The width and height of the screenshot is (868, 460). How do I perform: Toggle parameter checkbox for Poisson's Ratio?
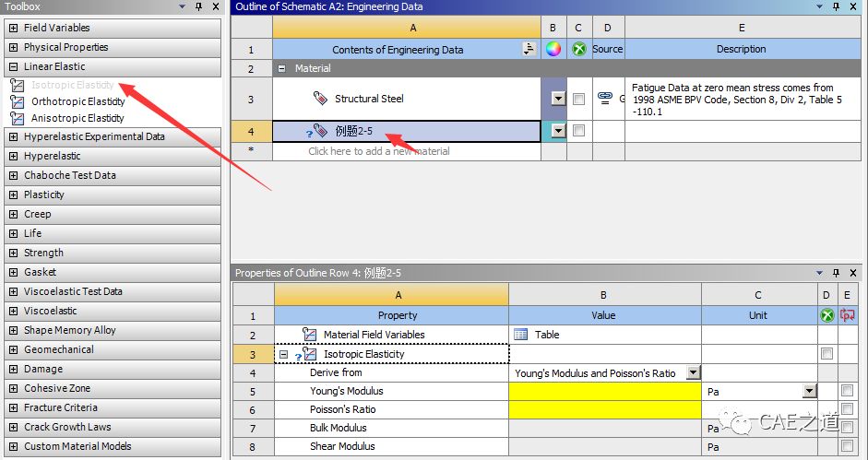(x=847, y=409)
